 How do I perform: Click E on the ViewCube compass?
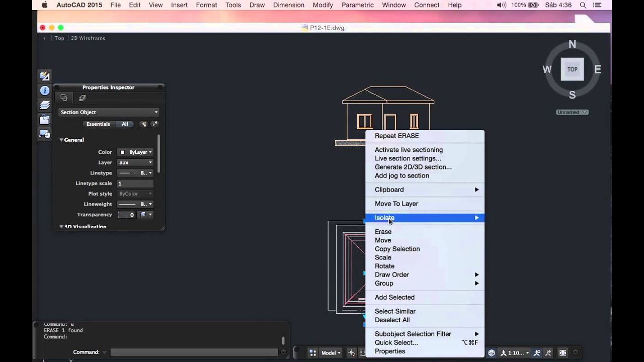[x=598, y=69]
